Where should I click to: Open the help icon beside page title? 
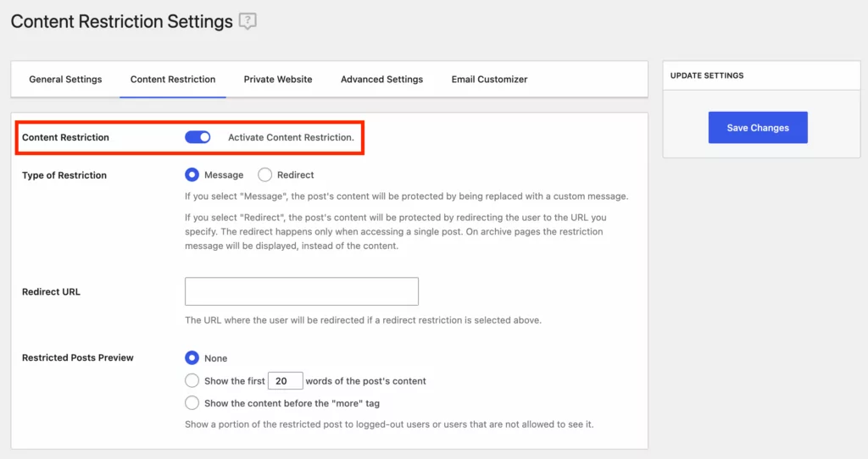248,21
